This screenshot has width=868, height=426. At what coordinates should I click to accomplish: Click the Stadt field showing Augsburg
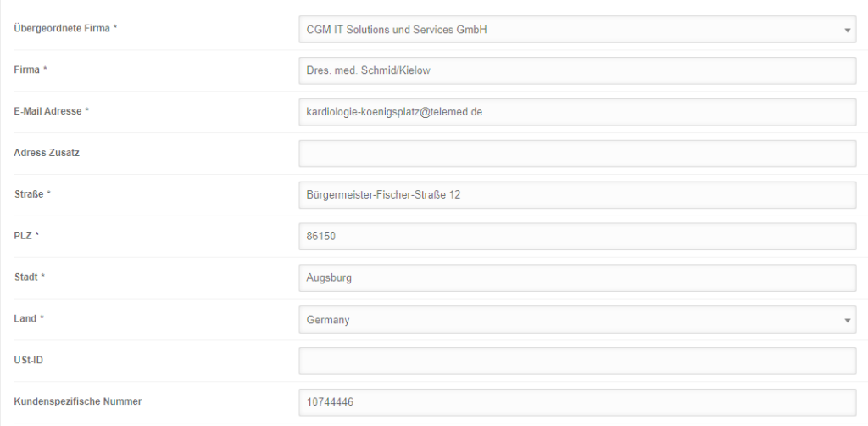pyautogui.click(x=577, y=277)
